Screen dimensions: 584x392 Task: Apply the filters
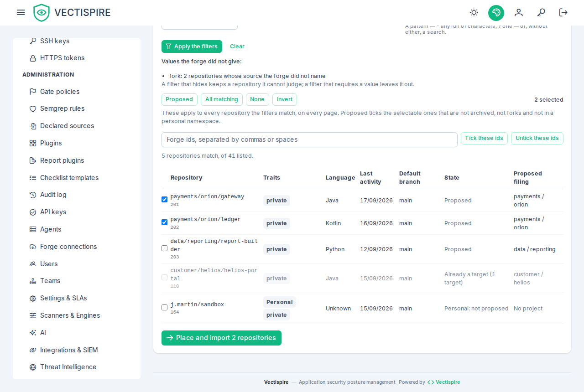point(192,46)
